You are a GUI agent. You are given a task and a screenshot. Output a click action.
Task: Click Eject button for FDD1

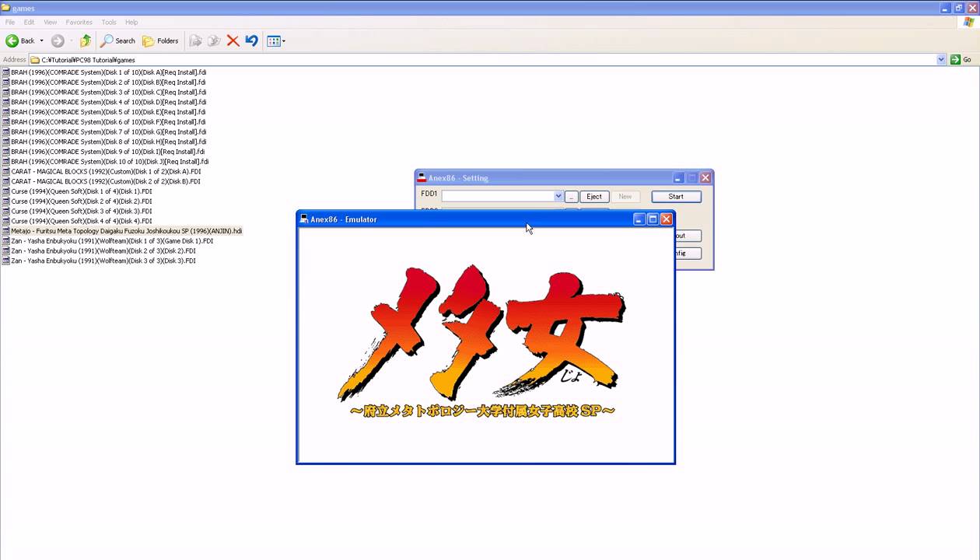point(594,197)
